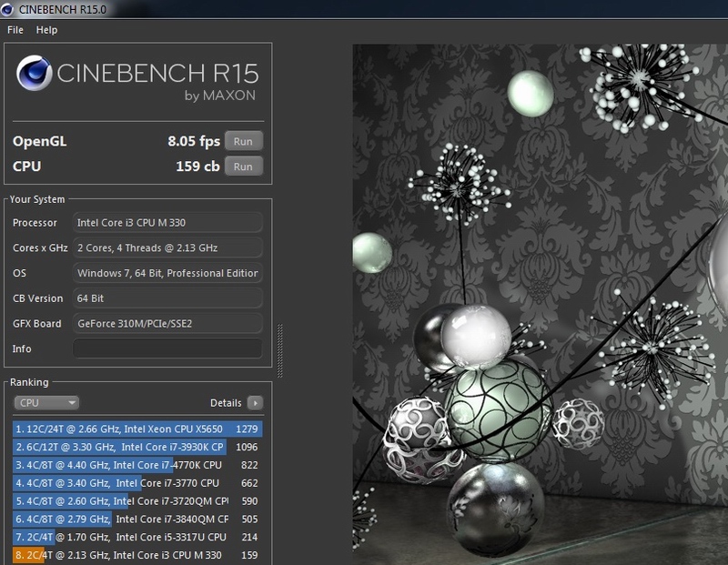This screenshot has height=565, width=728.
Task: Click the panel splitter grip handle
Action: [x=279, y=350]
